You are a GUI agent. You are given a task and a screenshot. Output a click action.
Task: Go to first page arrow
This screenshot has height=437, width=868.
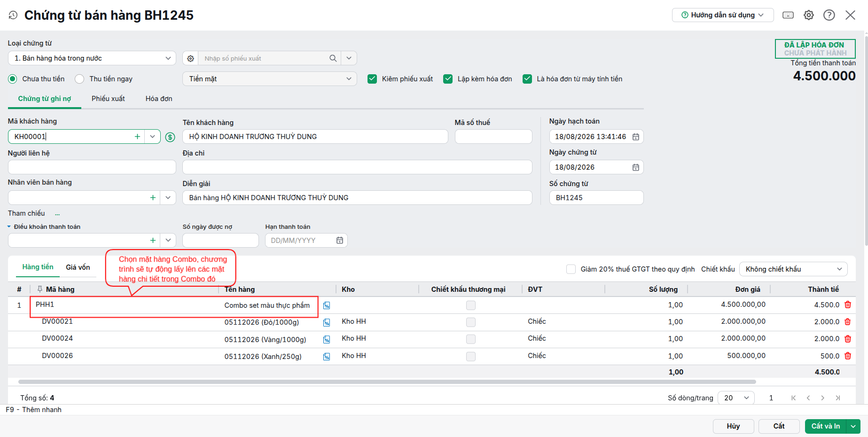coord(793,398)
